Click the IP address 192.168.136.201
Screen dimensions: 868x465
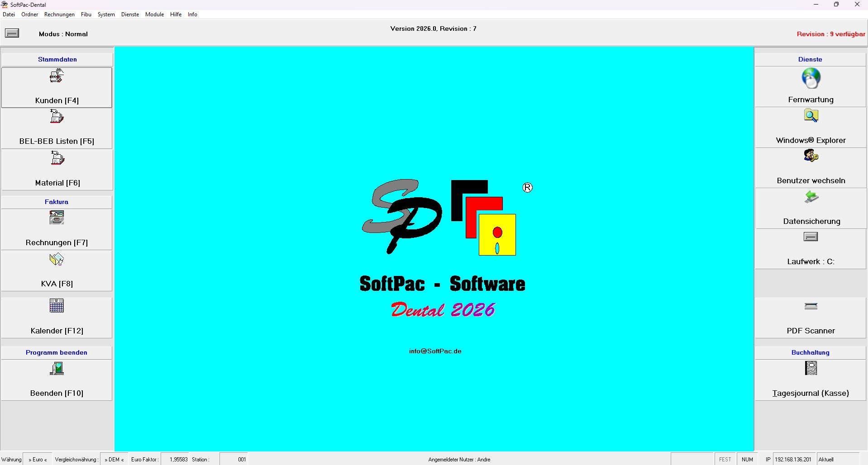[x=793, y=459]
